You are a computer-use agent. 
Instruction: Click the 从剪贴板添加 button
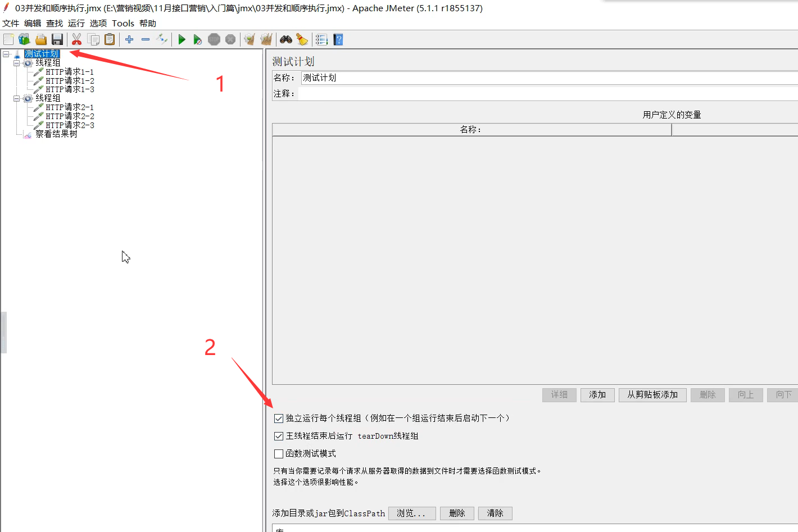pos(652,395)
